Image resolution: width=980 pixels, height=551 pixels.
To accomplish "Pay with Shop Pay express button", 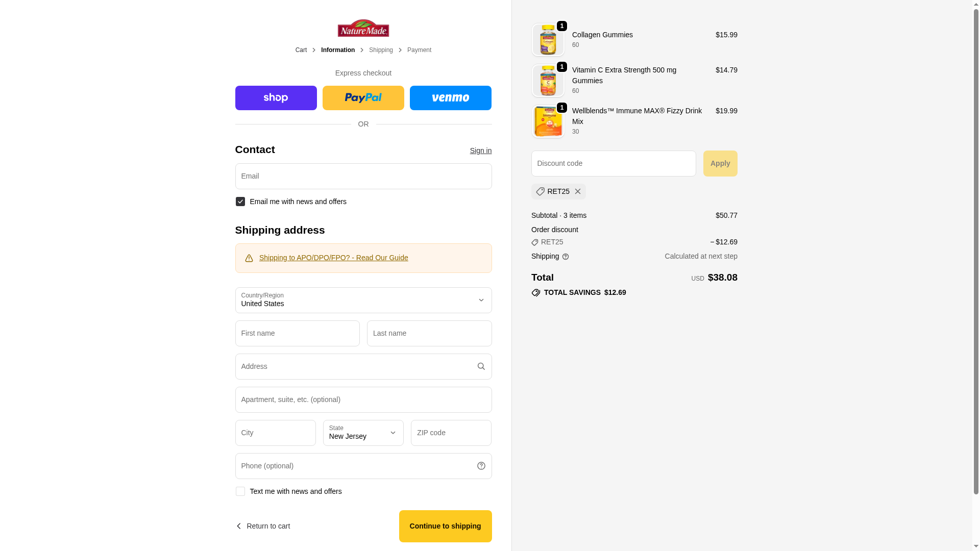I will (x=276, y=98).
